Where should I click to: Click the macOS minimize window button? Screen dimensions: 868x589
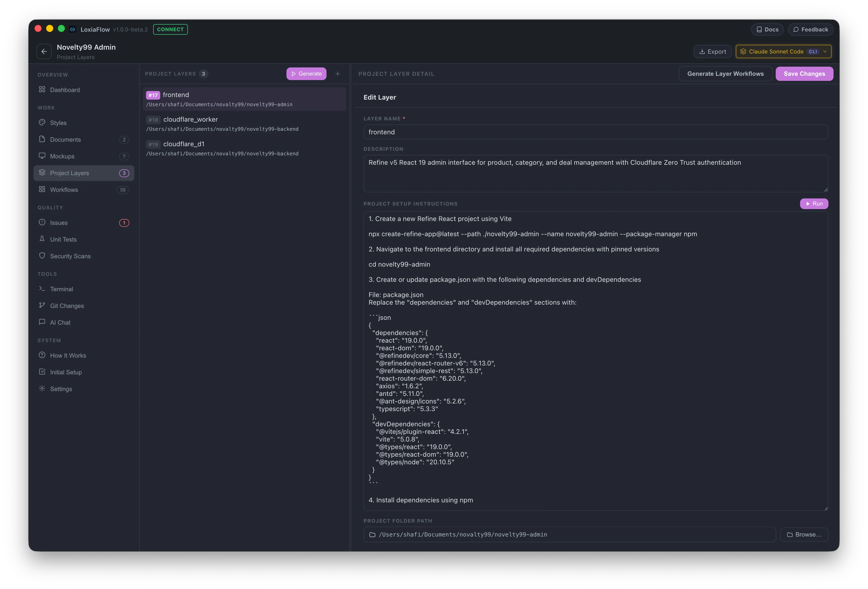(x=50, y=29)
